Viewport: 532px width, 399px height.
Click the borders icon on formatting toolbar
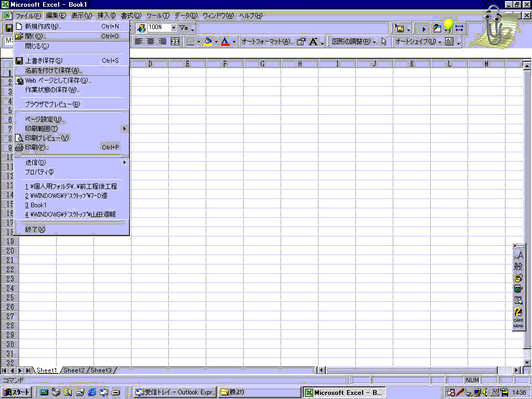click(191, 42)
